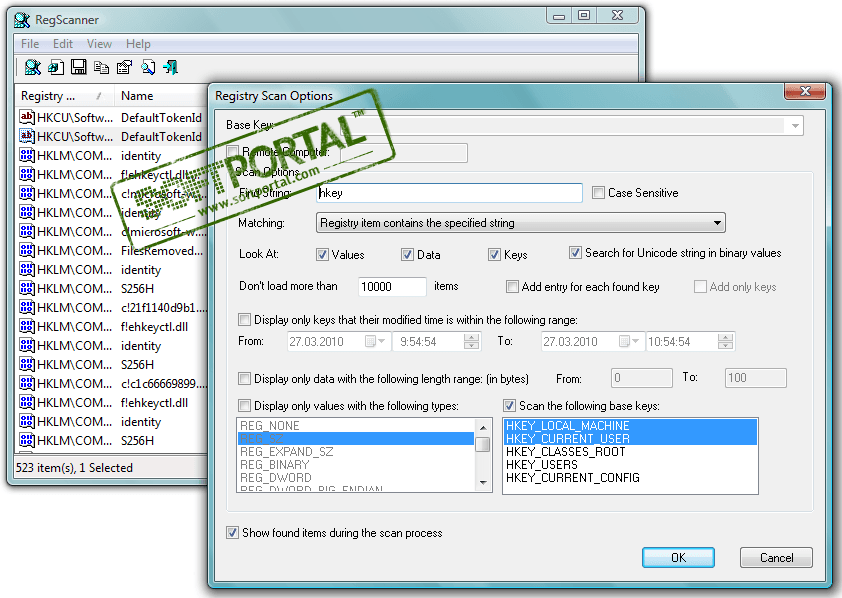842x598 pixels.
Task: Select HKEY_CLASSES_ROOT base key
Action: point(630,451)
